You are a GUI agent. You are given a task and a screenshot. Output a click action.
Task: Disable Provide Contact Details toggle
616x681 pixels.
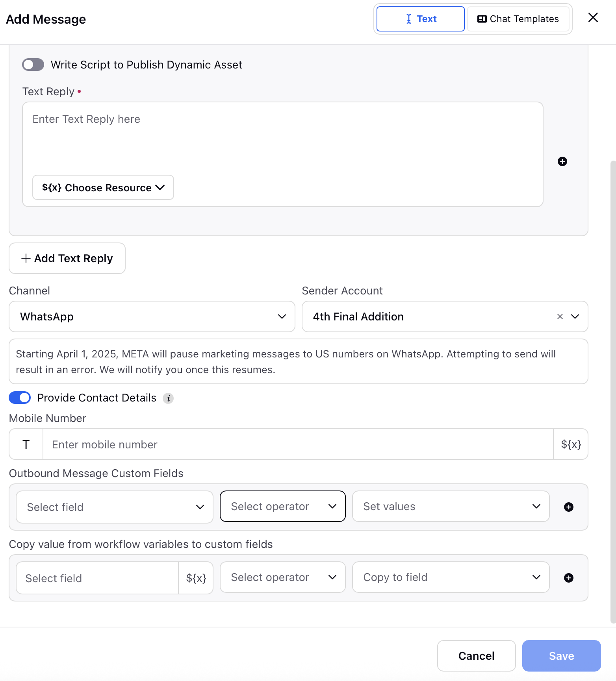(20, 398)
